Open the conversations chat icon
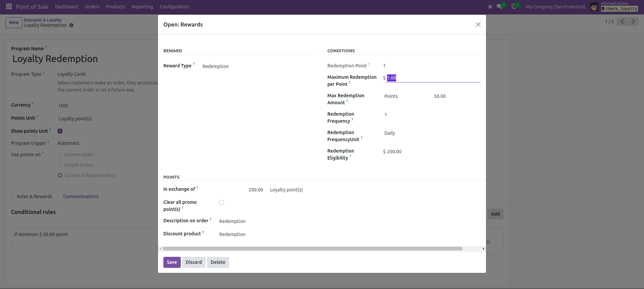 (x=500, y=7)
